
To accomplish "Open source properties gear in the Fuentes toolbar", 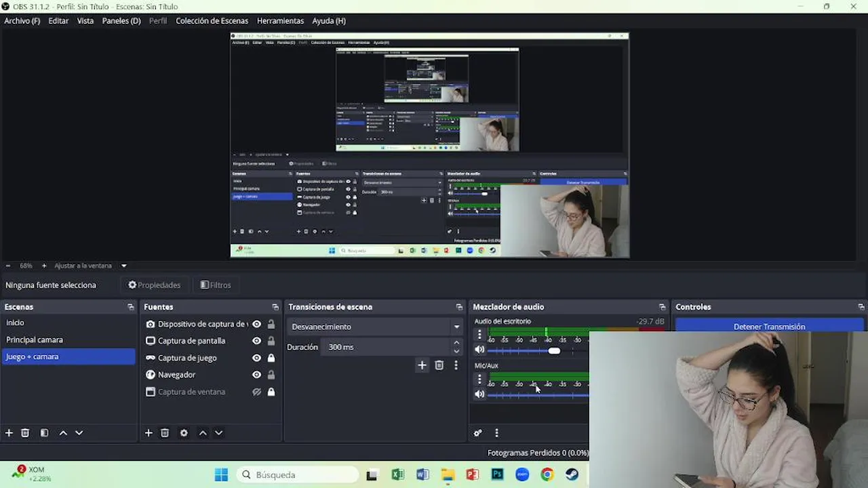I will pyautogui.click(x=184, y=433).
